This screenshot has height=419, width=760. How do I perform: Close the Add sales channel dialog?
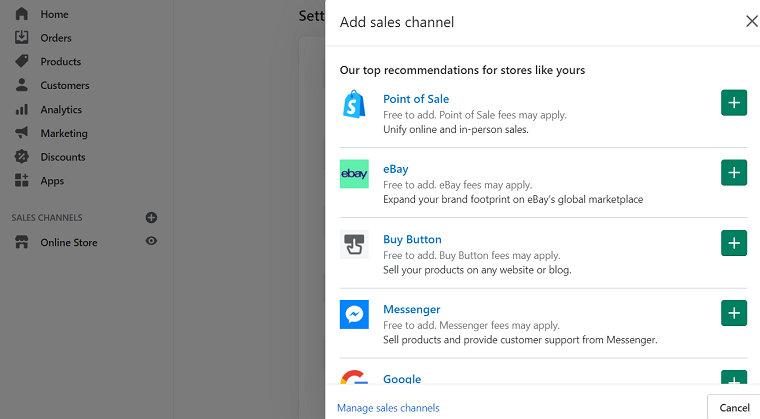tap(752, 21)
